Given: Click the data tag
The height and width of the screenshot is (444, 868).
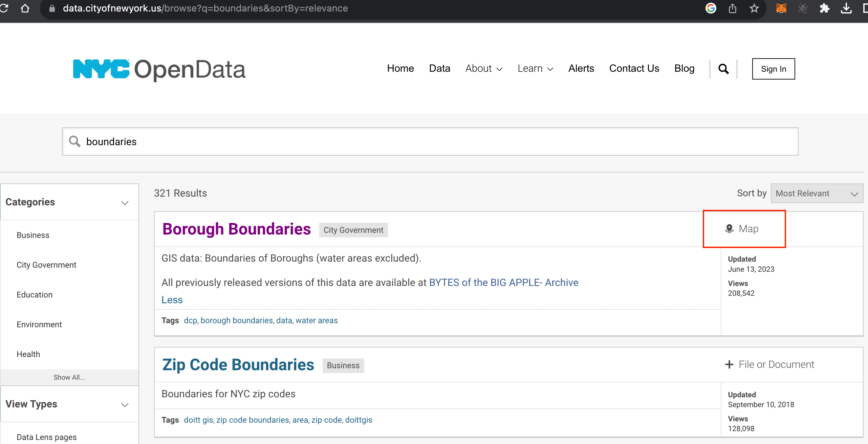Looking at the screenshot, I should coord(284,320).
